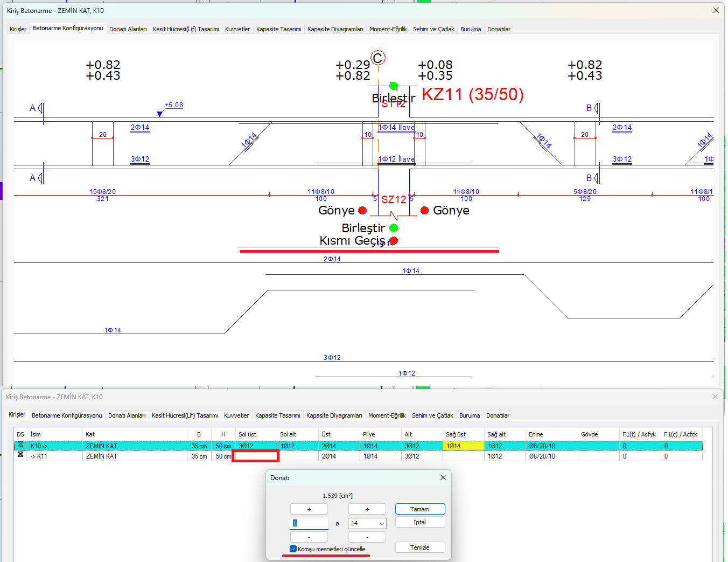Click the +5.08 elevation marker
The image size is (728, 562).
coord(174,105)
